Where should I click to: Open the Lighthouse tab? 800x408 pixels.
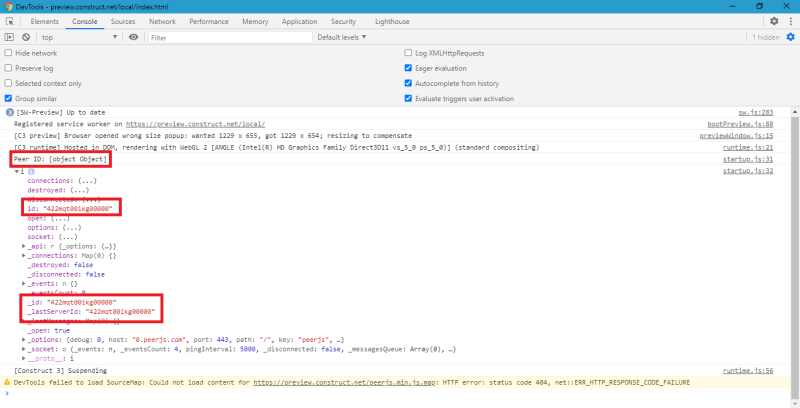392,21
